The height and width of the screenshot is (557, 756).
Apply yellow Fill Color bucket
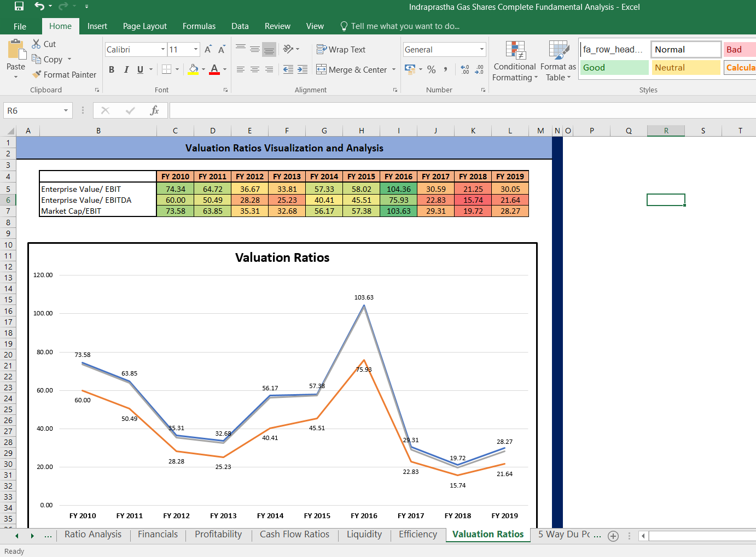[194, 69]
